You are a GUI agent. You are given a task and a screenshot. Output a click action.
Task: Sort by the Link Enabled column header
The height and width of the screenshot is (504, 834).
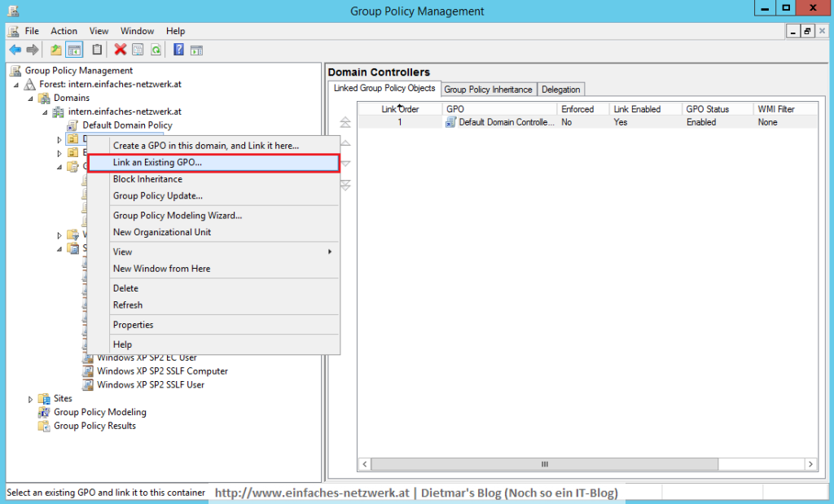646,109
